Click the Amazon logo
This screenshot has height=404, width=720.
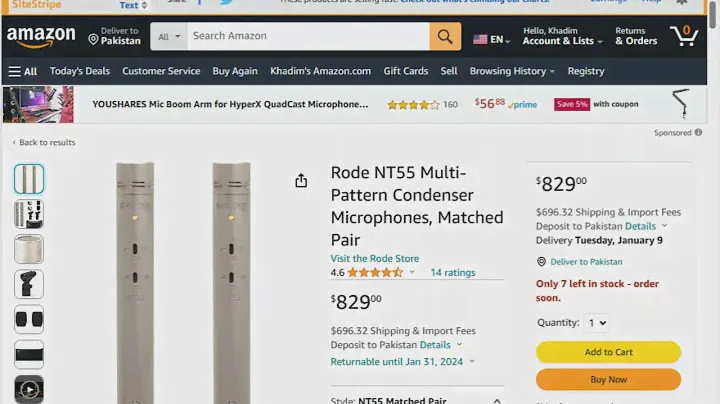41,37
